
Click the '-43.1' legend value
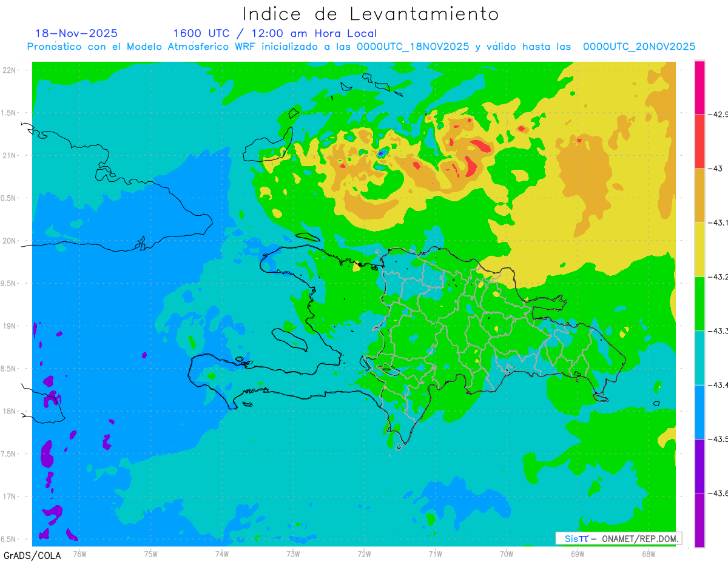(x=719, y=222)
